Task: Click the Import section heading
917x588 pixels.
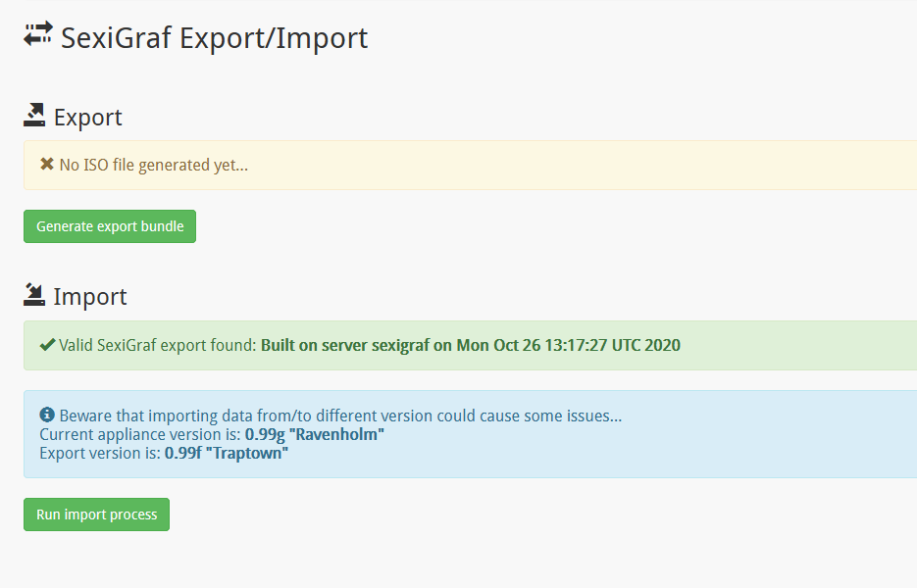Action: click(90, 296)
